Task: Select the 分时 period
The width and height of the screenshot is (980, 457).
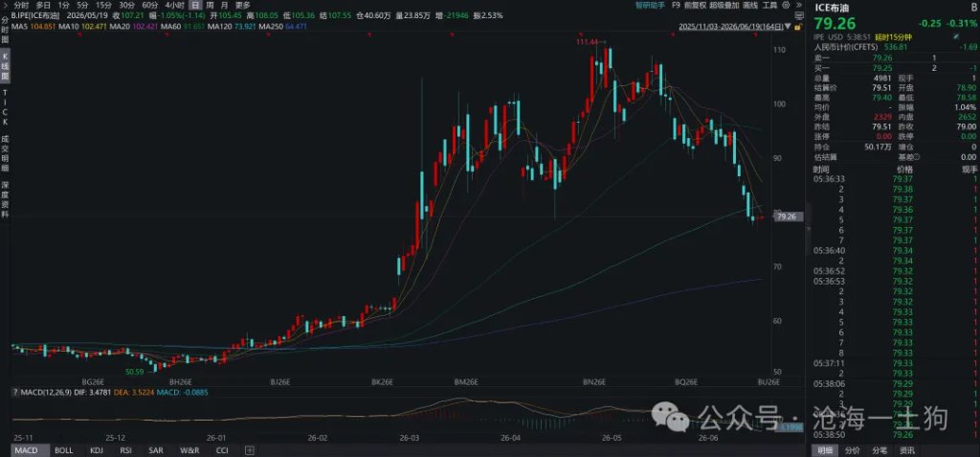Action: pos(21,5)
